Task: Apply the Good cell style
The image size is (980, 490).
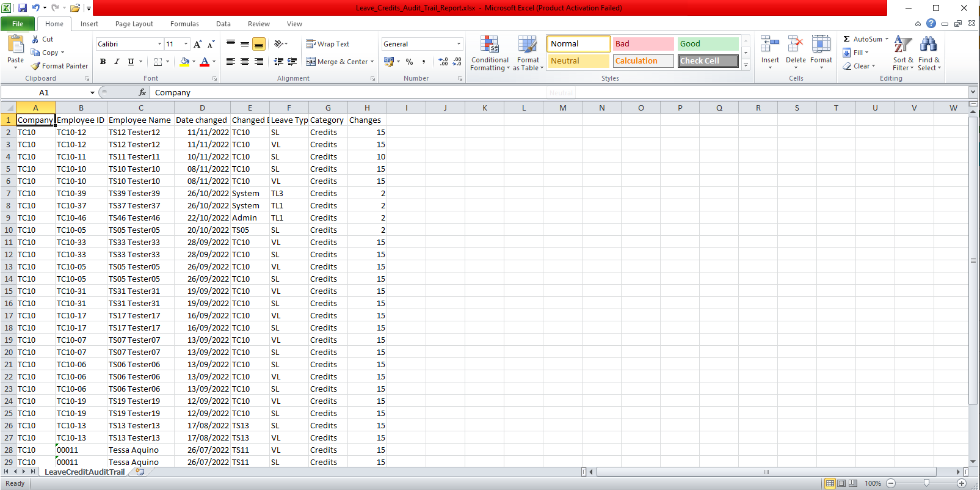Action: [x=708, y=44]
